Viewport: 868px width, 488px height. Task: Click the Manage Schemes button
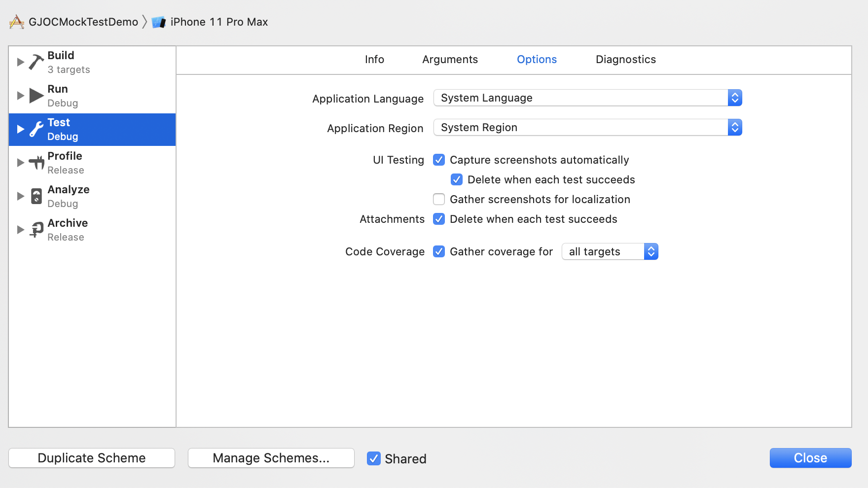point(271,458)
